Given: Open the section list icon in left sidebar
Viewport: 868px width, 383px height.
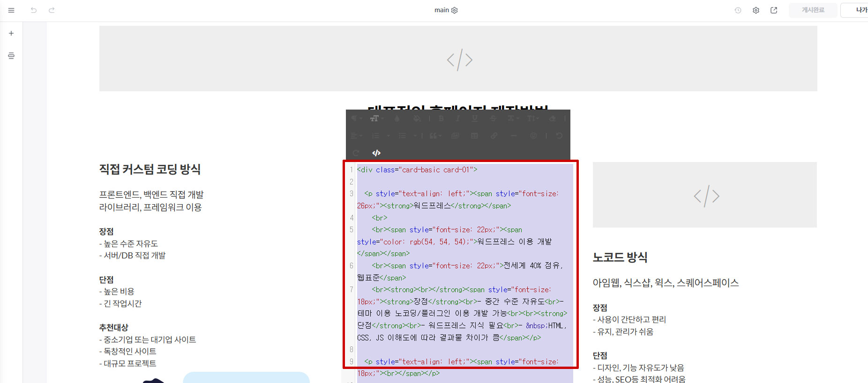Looking at the screenshot, I should (x=11, y=56).
